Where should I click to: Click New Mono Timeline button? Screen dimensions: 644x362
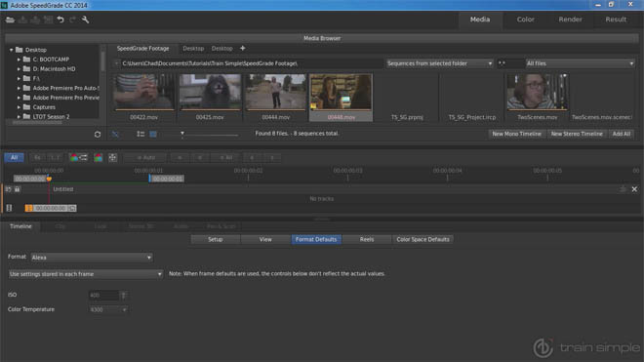(x=516, y=134)
